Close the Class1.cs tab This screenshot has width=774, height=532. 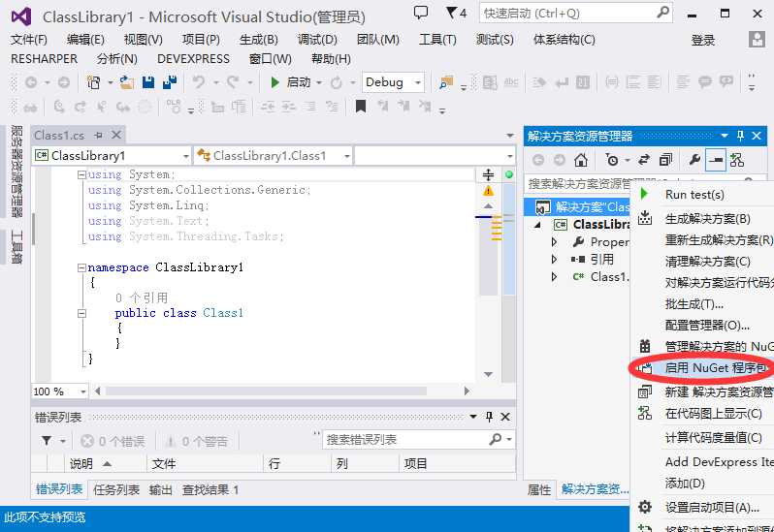[116, 135]
